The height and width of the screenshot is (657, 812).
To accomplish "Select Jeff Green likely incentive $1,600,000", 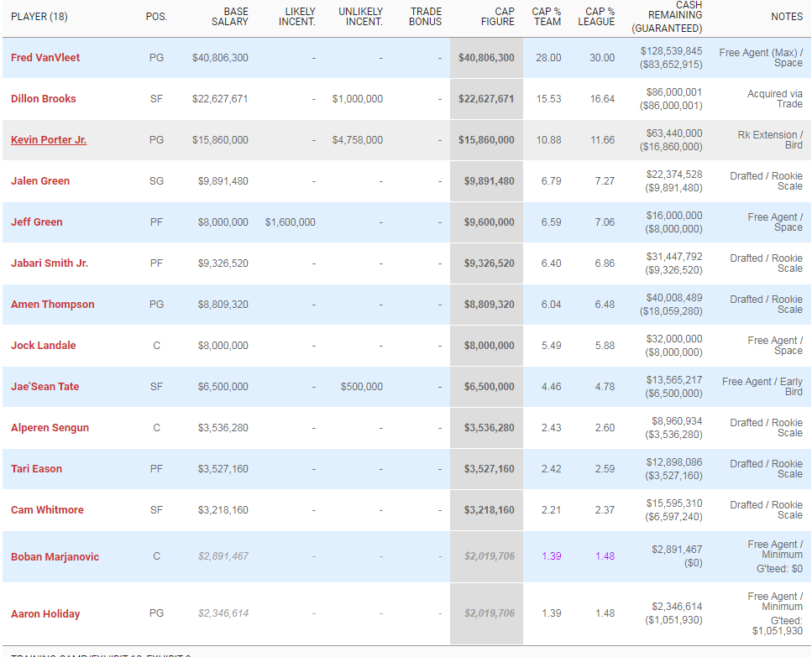I will [290, 222].
